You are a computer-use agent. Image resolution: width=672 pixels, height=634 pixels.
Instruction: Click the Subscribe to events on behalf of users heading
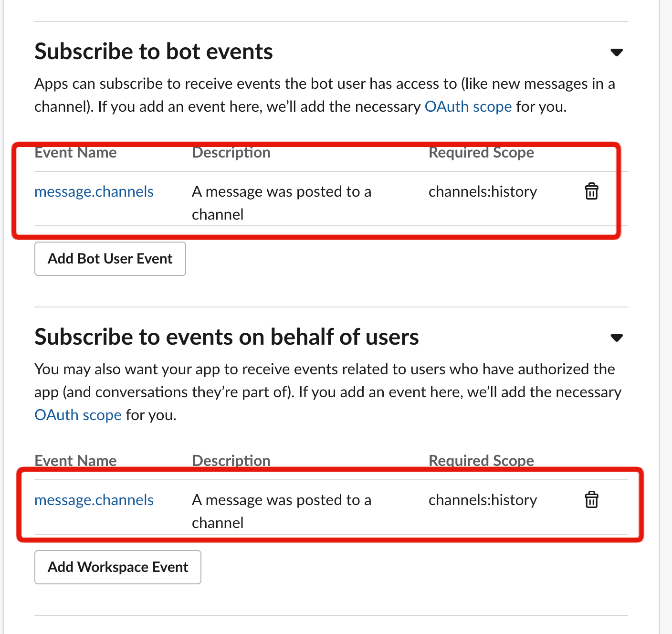227,337
